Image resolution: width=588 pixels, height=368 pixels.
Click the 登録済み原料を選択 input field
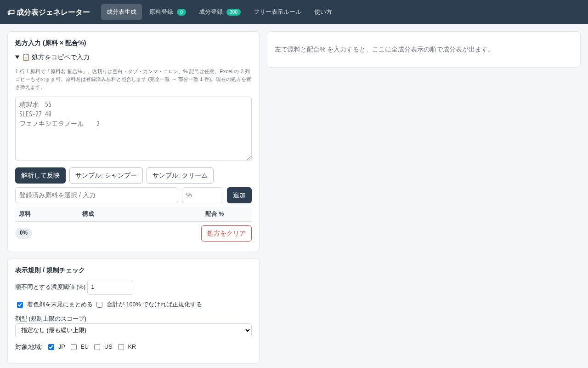96,195
